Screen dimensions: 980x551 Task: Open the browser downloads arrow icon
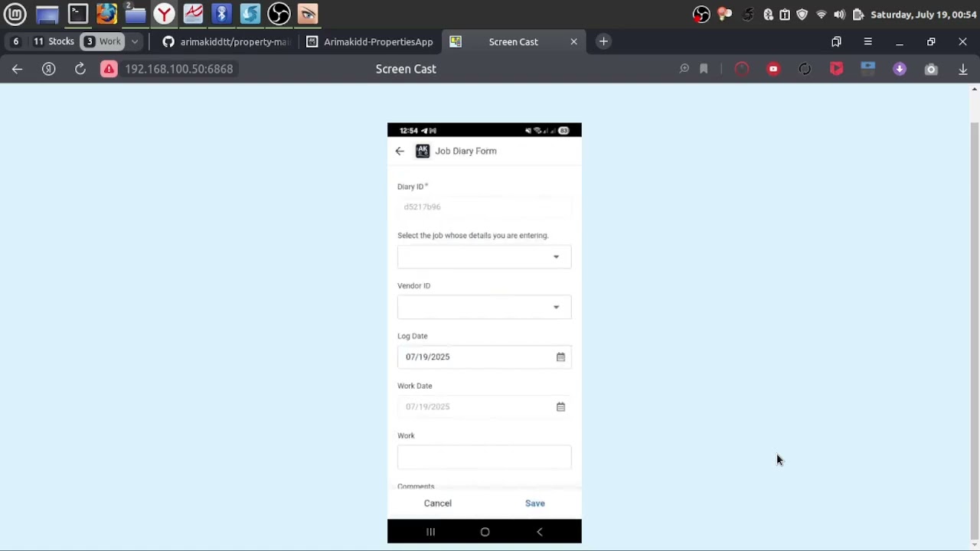963,69
